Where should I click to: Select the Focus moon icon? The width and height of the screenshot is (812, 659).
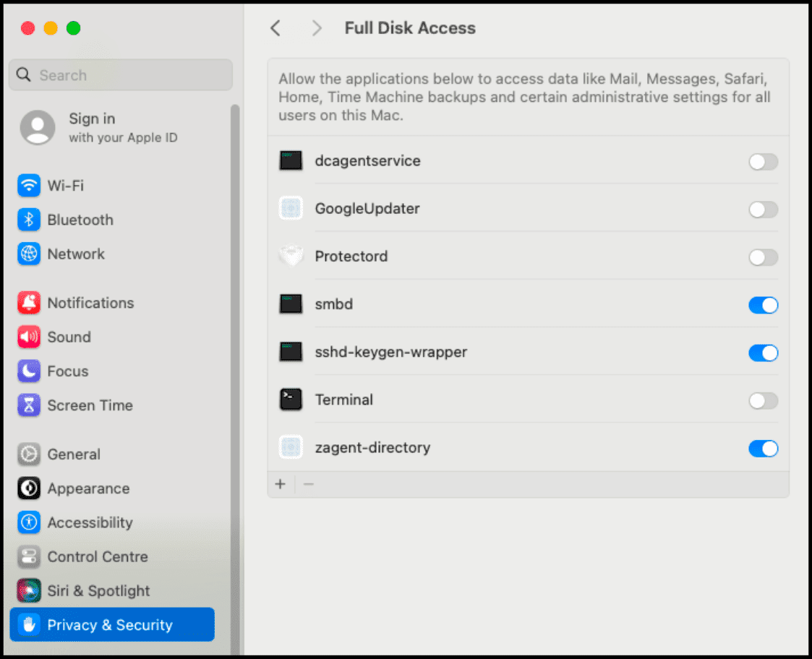pyautogui.click(x=29, y=371)
